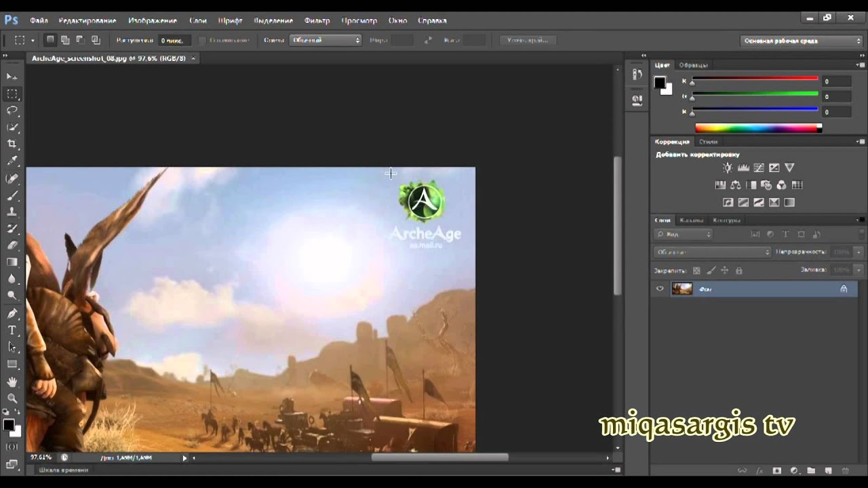This screenshot has width=868, height=488.
Task: Select the Healing Brush tool
Action: pyautogui.click(x=12, y=179)
